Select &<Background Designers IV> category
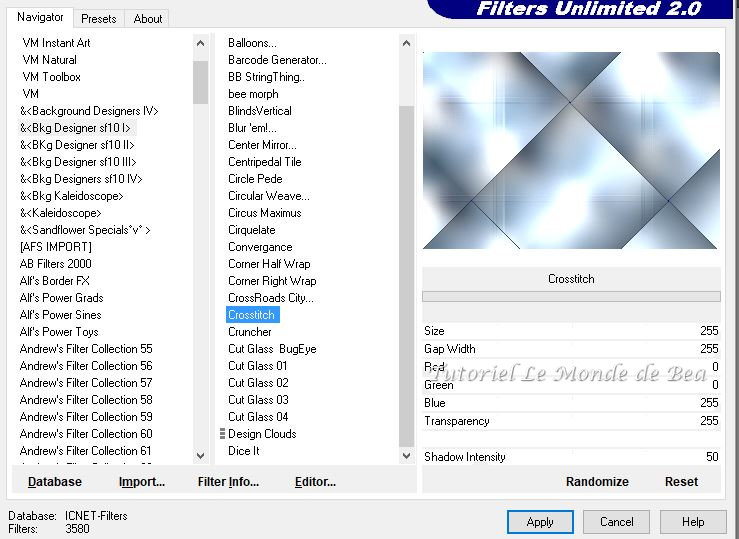 click(x=89, y=111)
